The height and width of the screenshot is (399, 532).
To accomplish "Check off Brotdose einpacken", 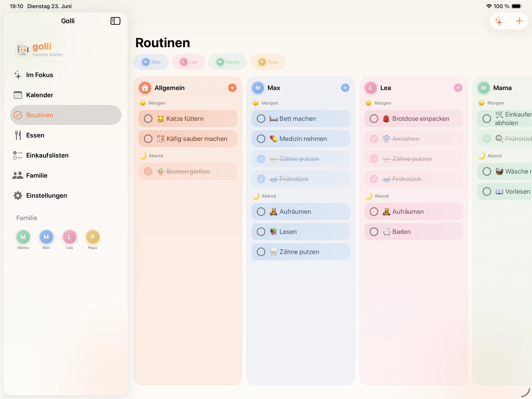I will pos(374,119).
